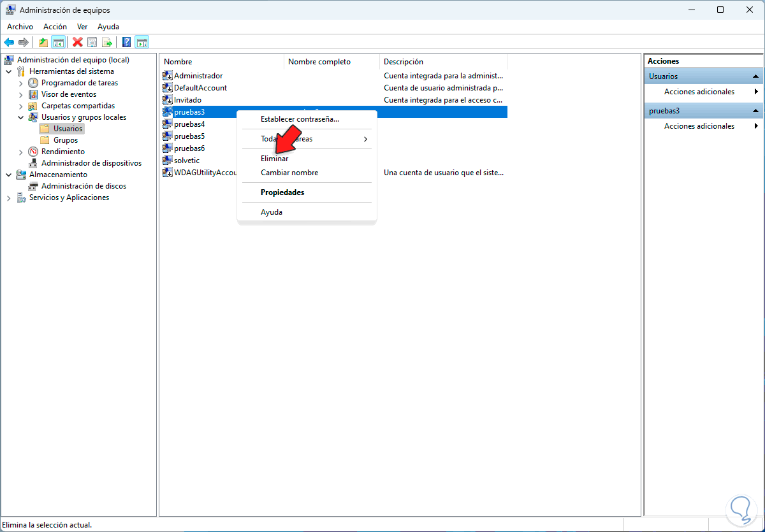Select the solvetic user account
The height and width of the screenshot is (532, 765).
click(187, 160)
